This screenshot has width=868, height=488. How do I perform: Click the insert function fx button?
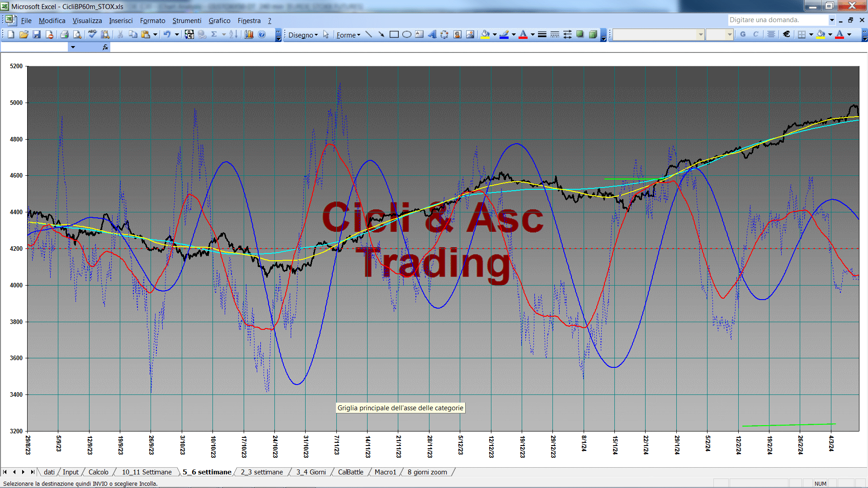(x=105, y=47)
